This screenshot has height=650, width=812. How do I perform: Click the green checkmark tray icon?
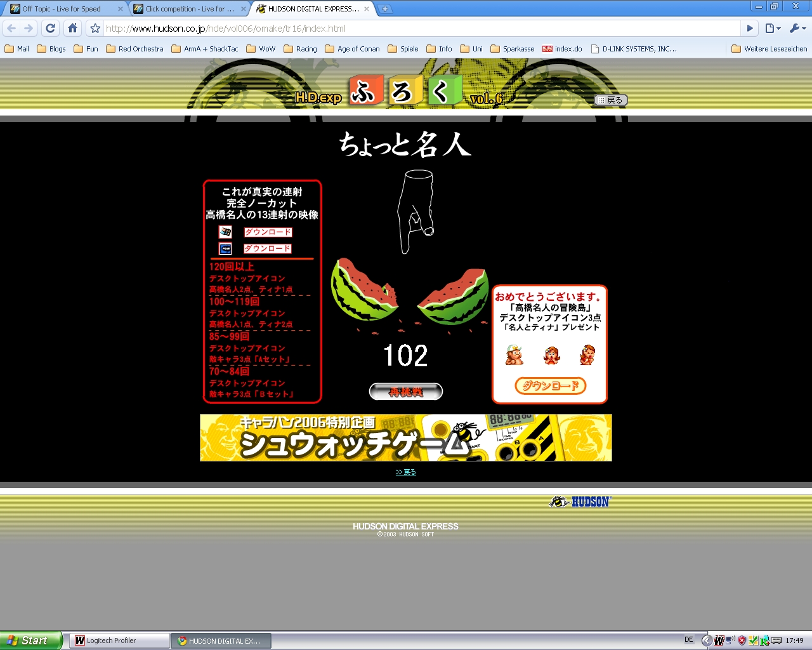pyautogui.click(x=754, y=640)
